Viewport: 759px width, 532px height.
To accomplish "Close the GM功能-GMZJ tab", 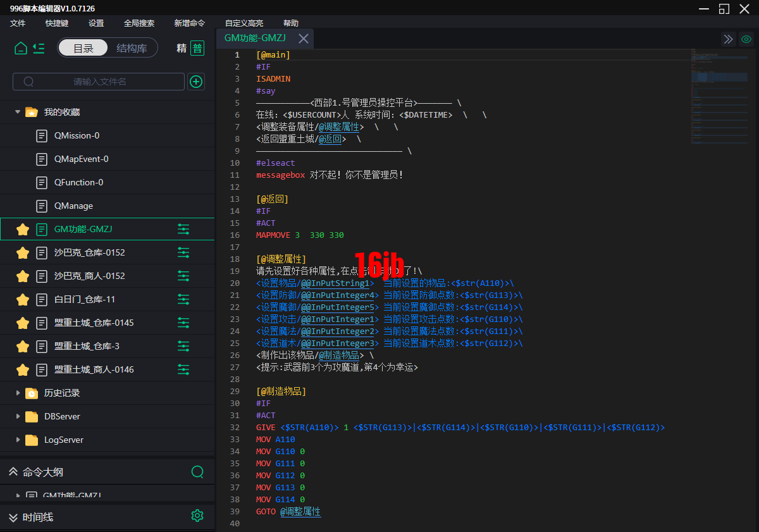I will tap(304, 39).
